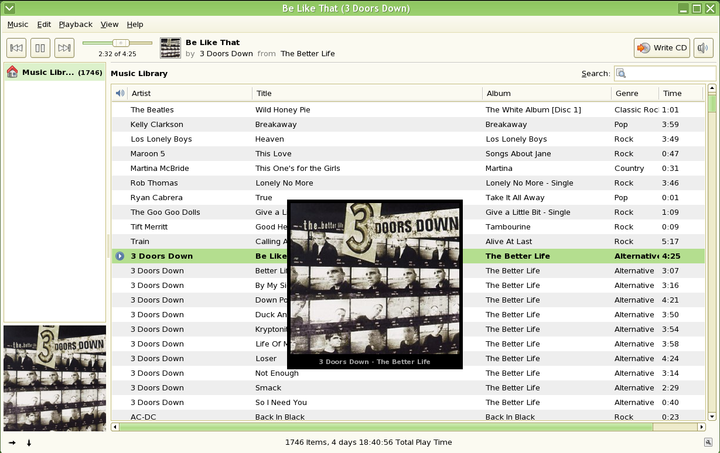This screenshot has width=720, height=453.
Task: Click the horizontal scrollbar thumb
Action: coord(386,427)
